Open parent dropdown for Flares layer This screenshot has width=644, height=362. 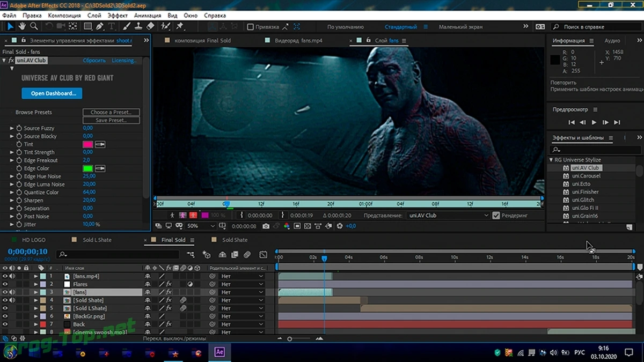[x=241, y=284]
